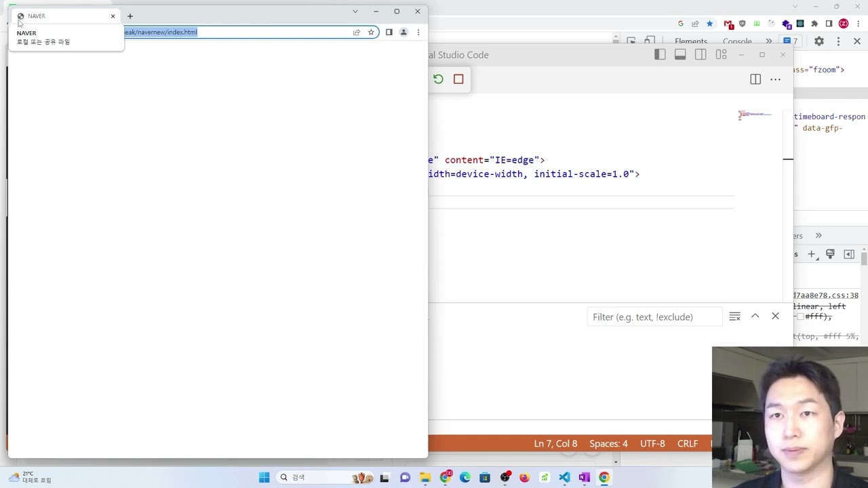Viewport: 868px width, 488px height.
Task: Select the NAVER browser tab
Action: tap(66, 16)
